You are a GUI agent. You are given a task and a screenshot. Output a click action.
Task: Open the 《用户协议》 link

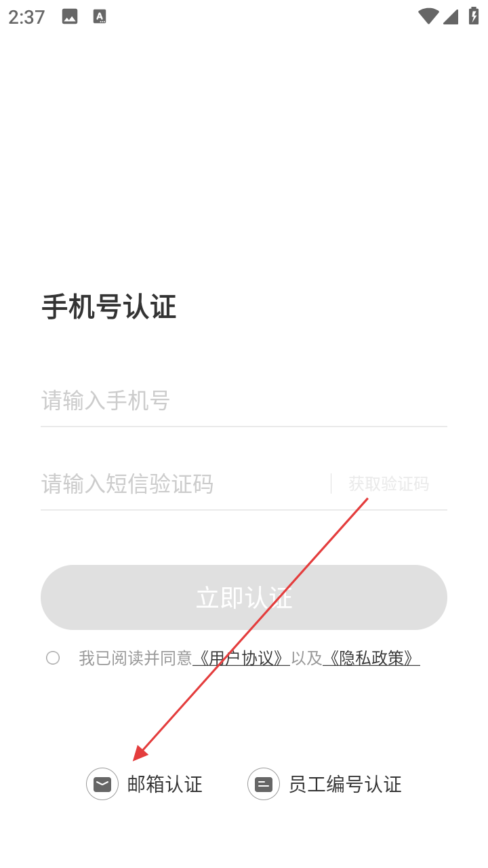click(241, 658)
